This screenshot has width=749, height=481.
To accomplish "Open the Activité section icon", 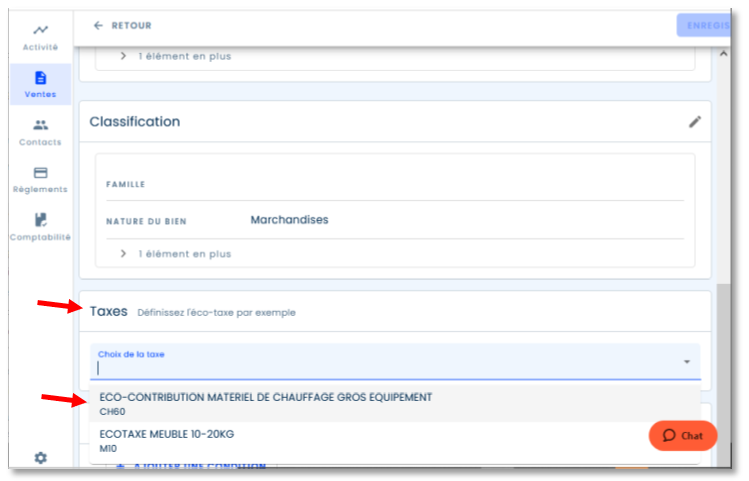I will point(41,30).
